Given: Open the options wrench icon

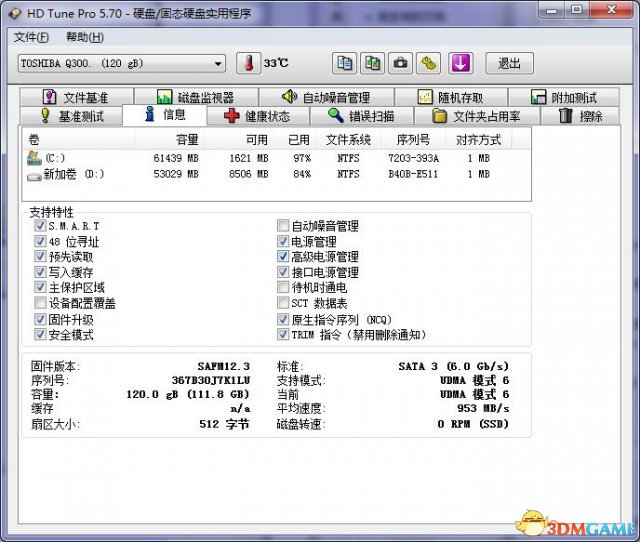Looking at the screenshot, I should (x=428, y=63).
